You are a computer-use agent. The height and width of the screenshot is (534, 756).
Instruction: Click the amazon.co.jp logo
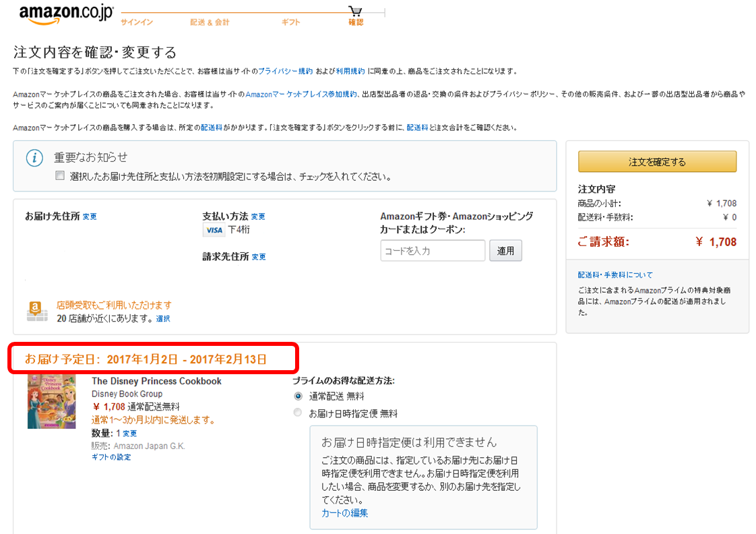click(66, 14)
